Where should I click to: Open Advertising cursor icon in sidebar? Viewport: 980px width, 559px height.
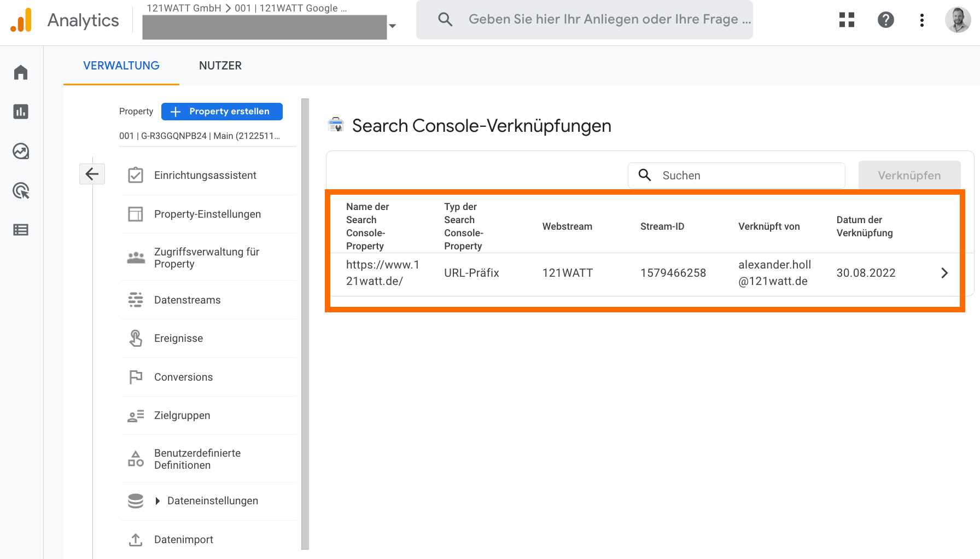click(x=21, y=191)
